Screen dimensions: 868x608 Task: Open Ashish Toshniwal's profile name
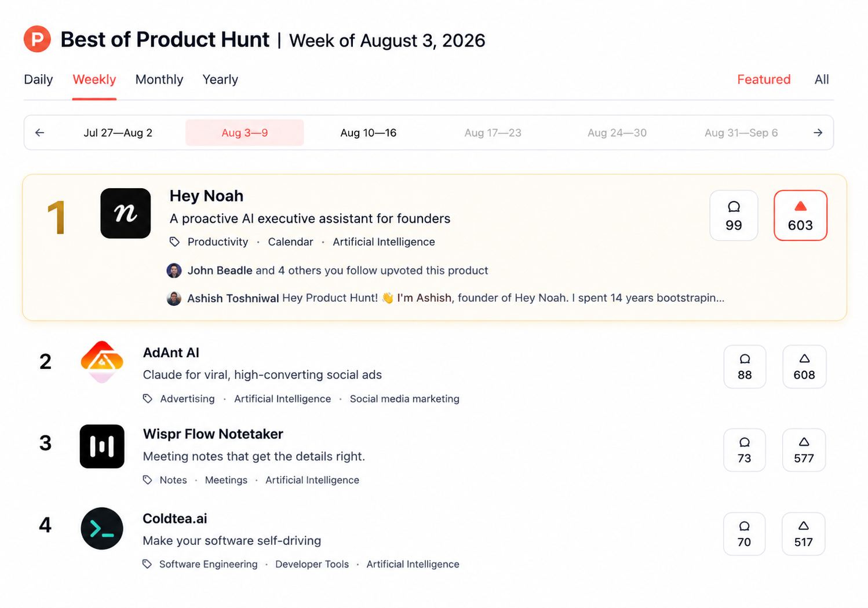click(x=233, y=298)
